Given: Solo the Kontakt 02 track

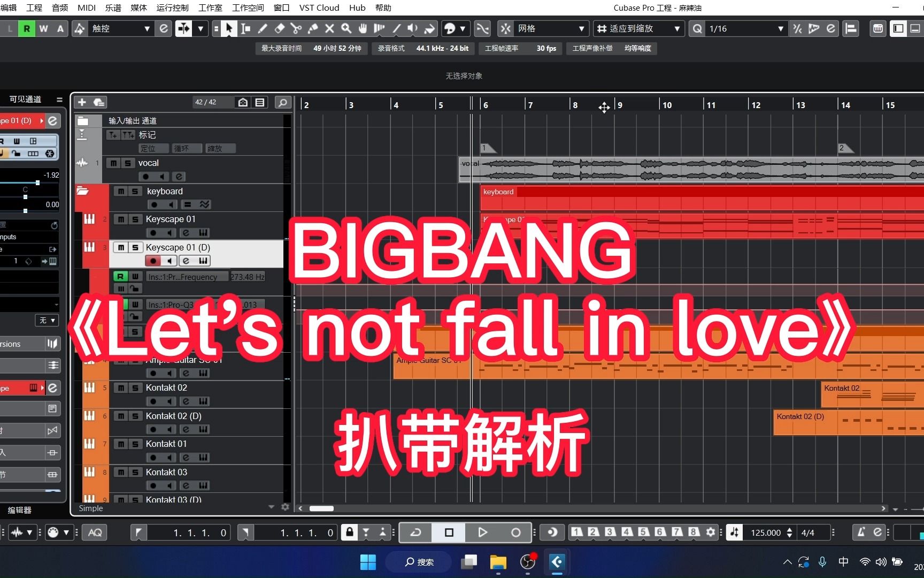Looking at the screenshot, I should pyautogui.click(x=135, y=388).
